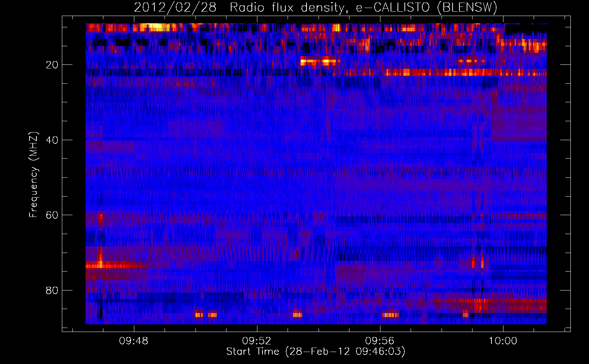Select the frequency tick label '80'

(x=52, y=290)
